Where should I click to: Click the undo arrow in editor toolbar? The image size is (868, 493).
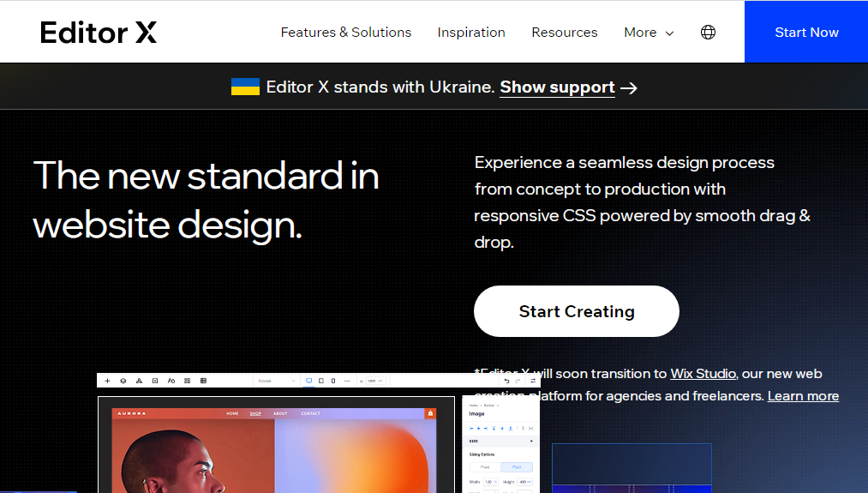point(506,381)
